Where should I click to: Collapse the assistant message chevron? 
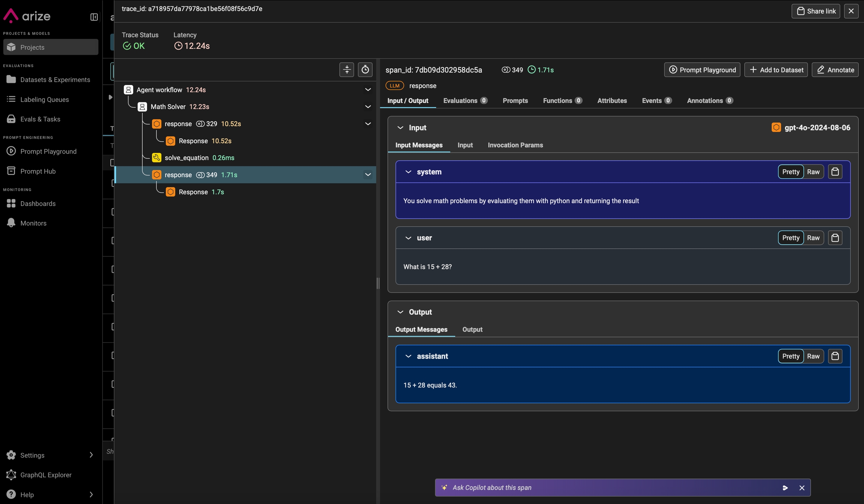point(408,356)
